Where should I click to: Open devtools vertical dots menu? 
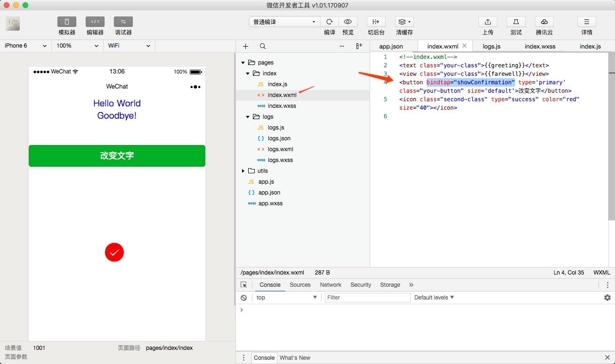pyautogui.click(x=607, y=285)
